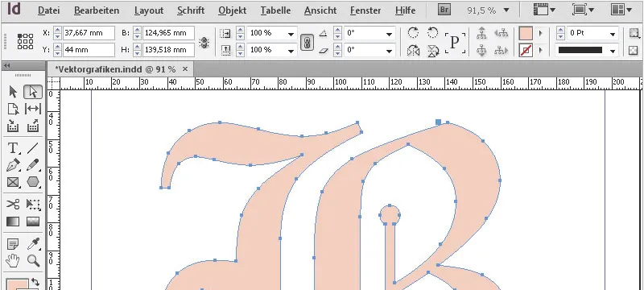Open the zoom level 91,5 % dropdown
The height and width of the screenshot is (290, 644).
pyautogui.click(x=506, y=10)
